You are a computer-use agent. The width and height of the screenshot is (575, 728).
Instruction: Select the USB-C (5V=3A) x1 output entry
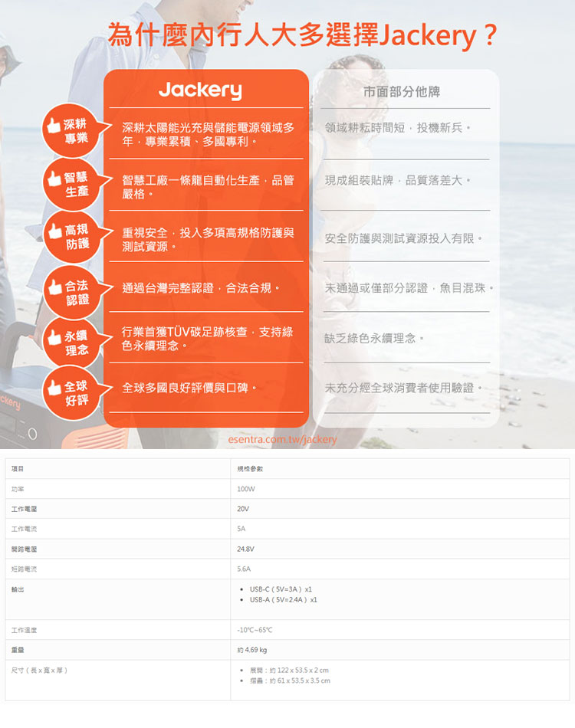pos(281,589)
